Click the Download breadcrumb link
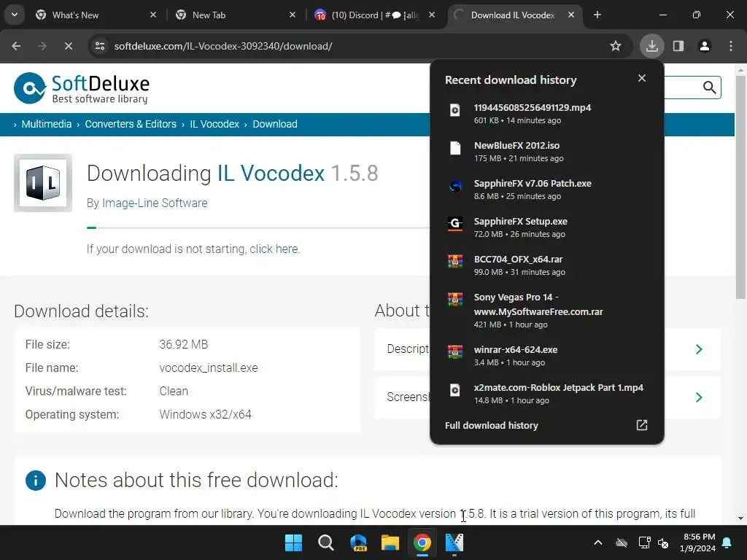The height and width of the screenshot is (560, 747). [x=275, y=124]
